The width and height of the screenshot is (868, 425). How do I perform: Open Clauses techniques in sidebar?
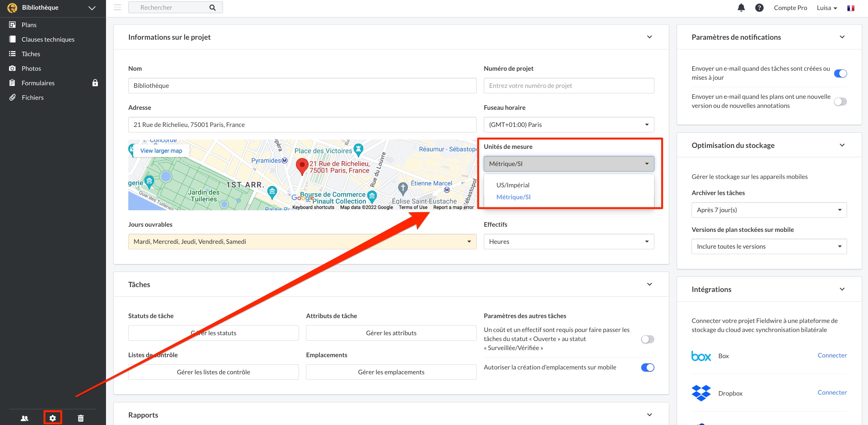[x=48, y=39]
